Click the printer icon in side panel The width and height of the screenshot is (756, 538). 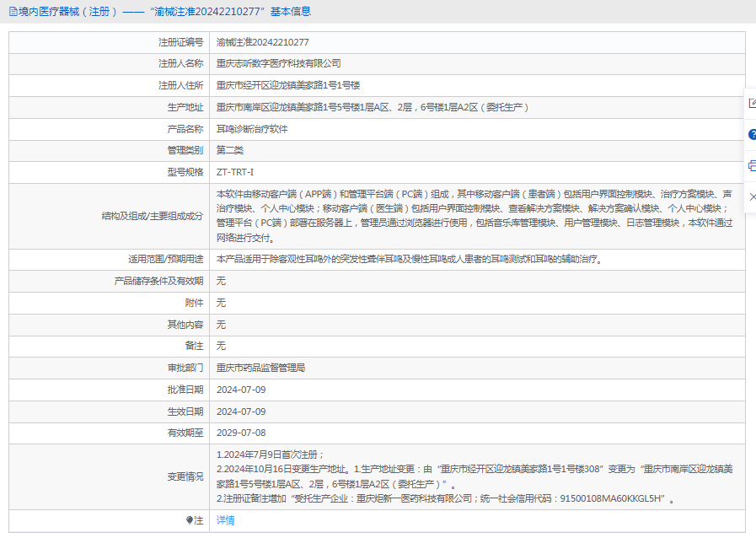pyautogui.click(x=752, y=165)
